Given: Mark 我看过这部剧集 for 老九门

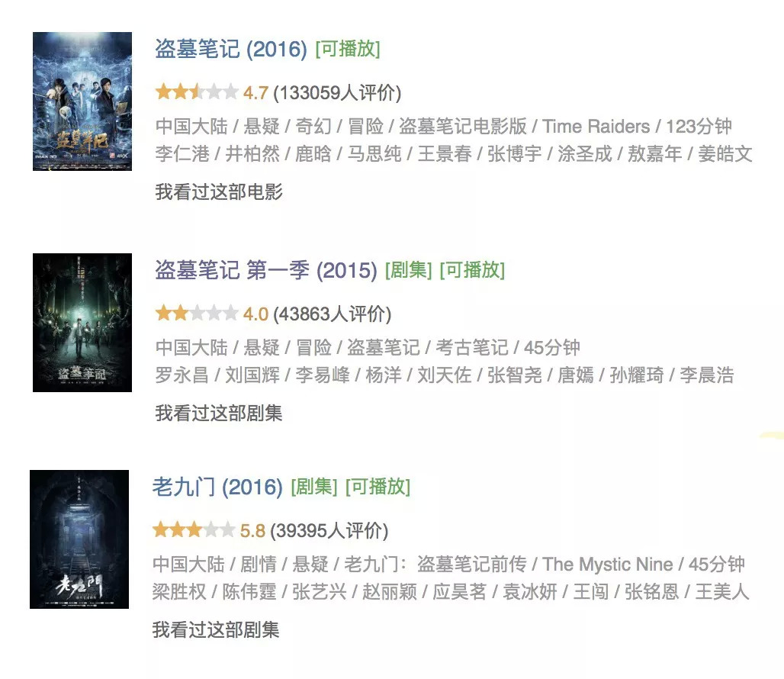Looking at the screenshot, I should point(216,629).
